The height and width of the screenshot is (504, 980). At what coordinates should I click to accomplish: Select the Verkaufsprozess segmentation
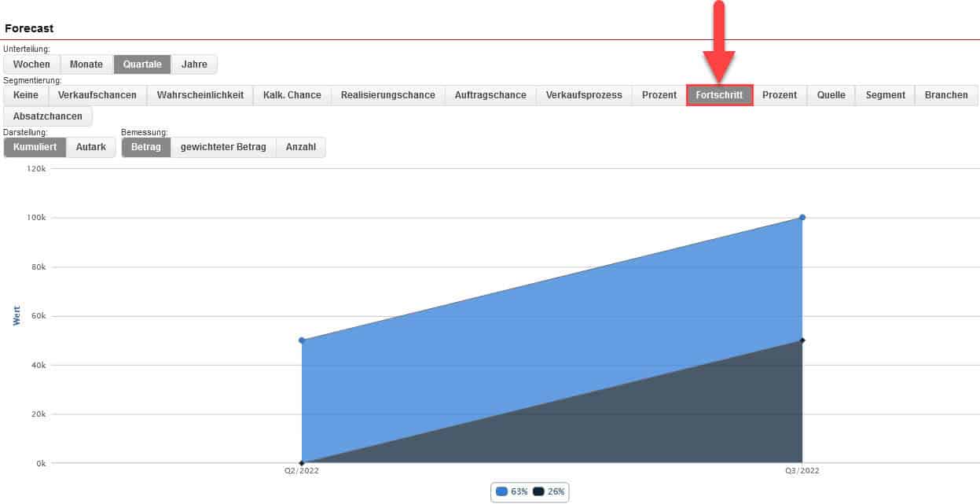click(584, 95)
